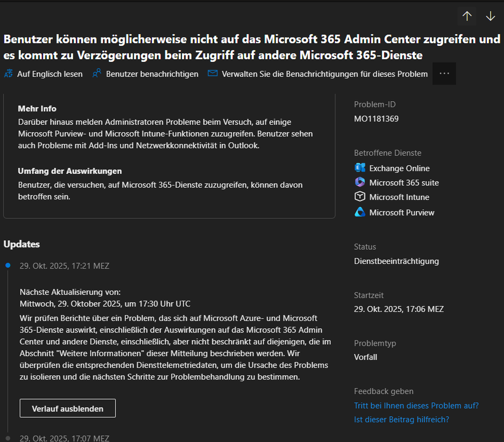Go to next issue with down arrow
This screenshot has height=442, width=504.
(491, 16)
